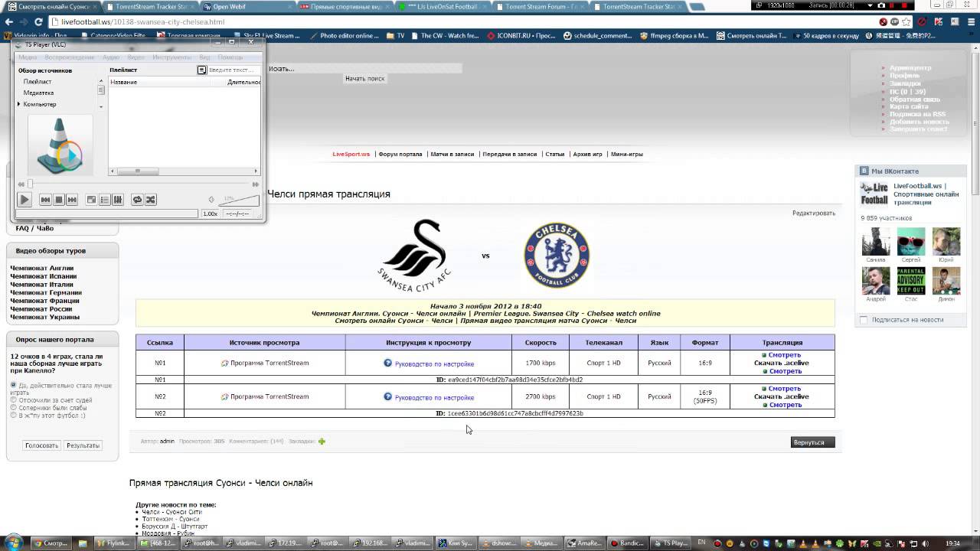
Task: Toggle the playlist view in TS Player
Action: tap(105, 200)
